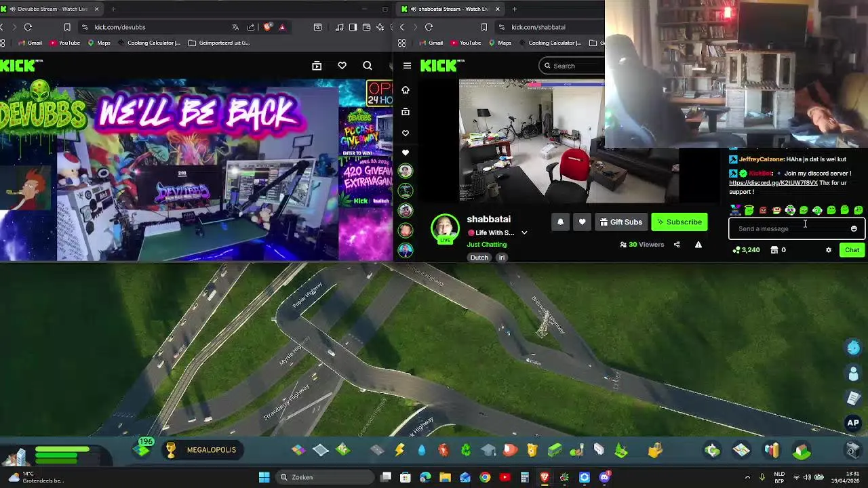Viewport: 868px width, 488px height.
Task: Open shabbatai channel avatar
Action: tap(445, 228)
